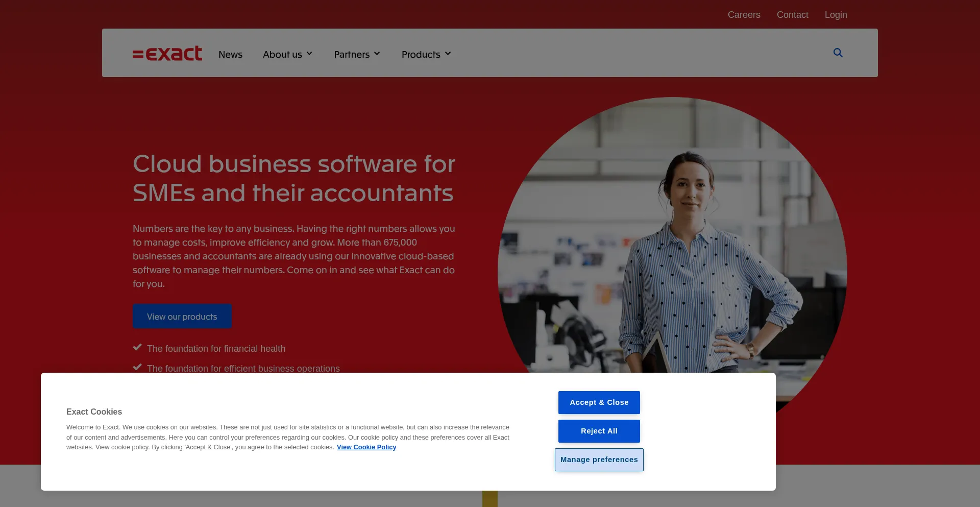
Task: Open the Contact link
Action: [792, 15]
